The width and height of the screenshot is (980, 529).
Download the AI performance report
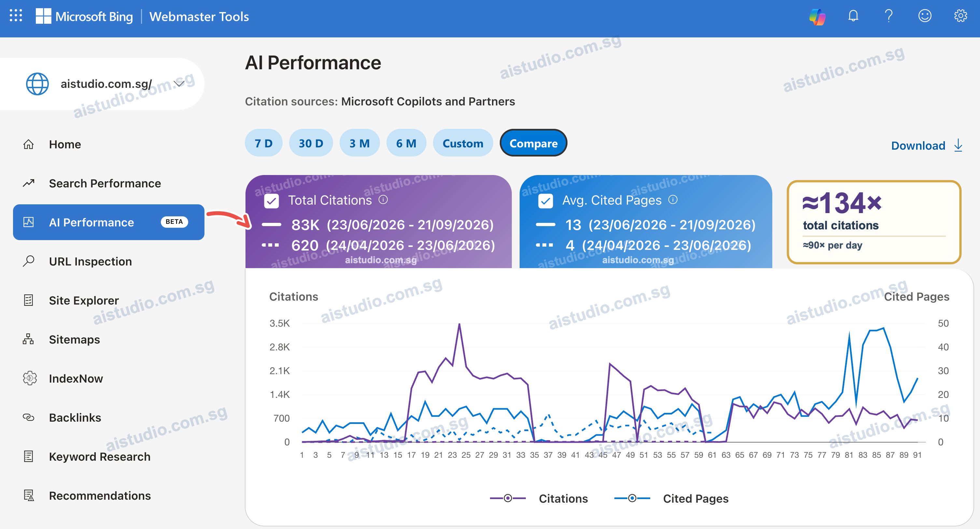pos(927,145)
